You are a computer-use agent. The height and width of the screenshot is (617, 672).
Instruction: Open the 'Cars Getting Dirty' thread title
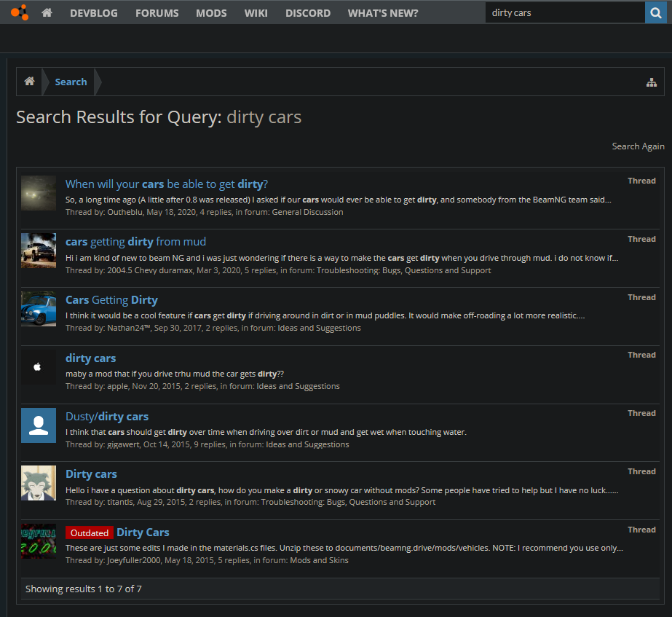click(111, 299)
